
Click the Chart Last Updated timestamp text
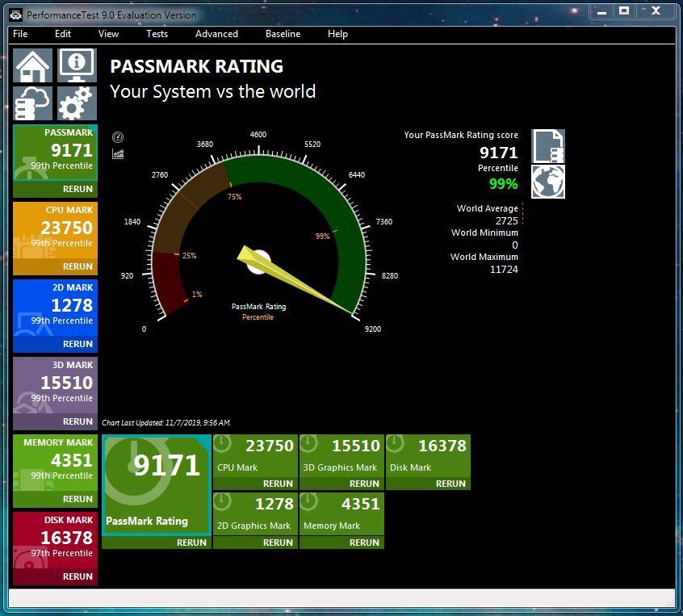click(166, 423)
